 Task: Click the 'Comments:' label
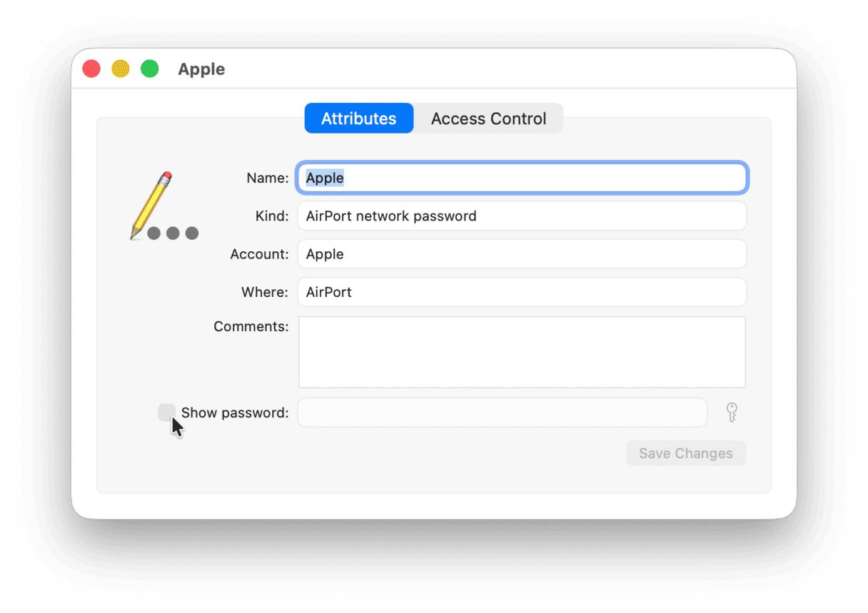pyautogui.click(x=251, y=326)
